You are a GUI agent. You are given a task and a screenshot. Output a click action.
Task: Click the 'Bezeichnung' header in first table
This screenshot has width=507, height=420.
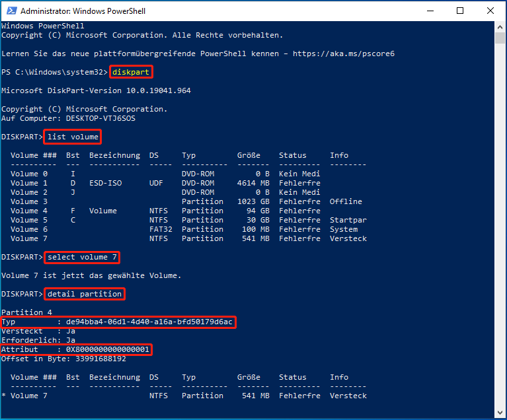pyautogui.click(x=114, y=155)
